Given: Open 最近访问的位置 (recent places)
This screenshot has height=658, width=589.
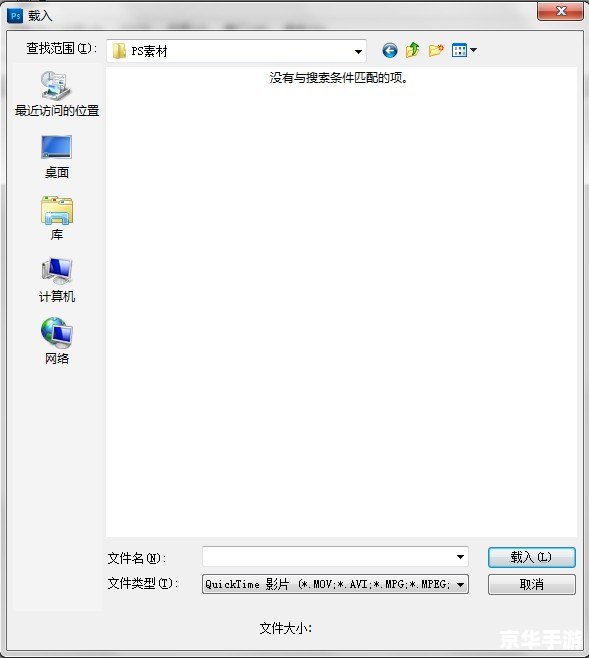Looking at the screenshot, I should (57, 94).
